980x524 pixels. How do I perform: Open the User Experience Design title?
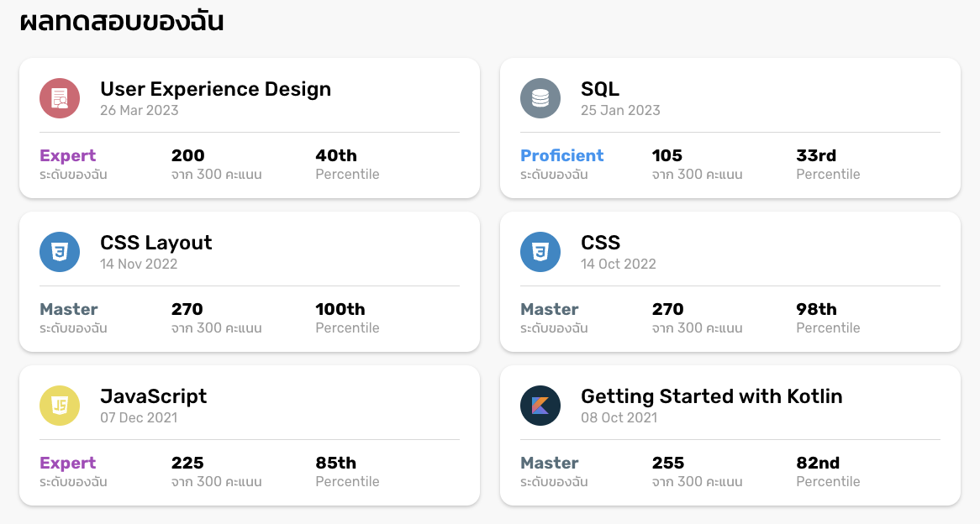(x=215, y=89)
